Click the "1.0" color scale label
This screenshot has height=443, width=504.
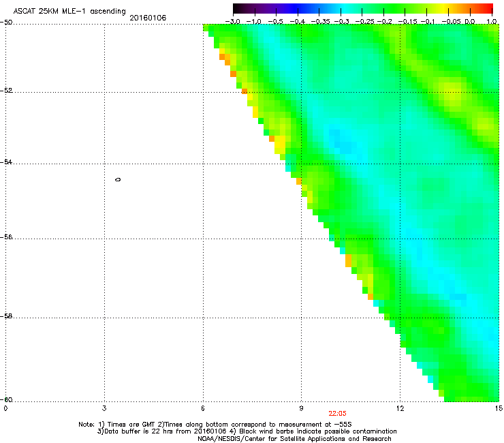[x=492, y=22]
